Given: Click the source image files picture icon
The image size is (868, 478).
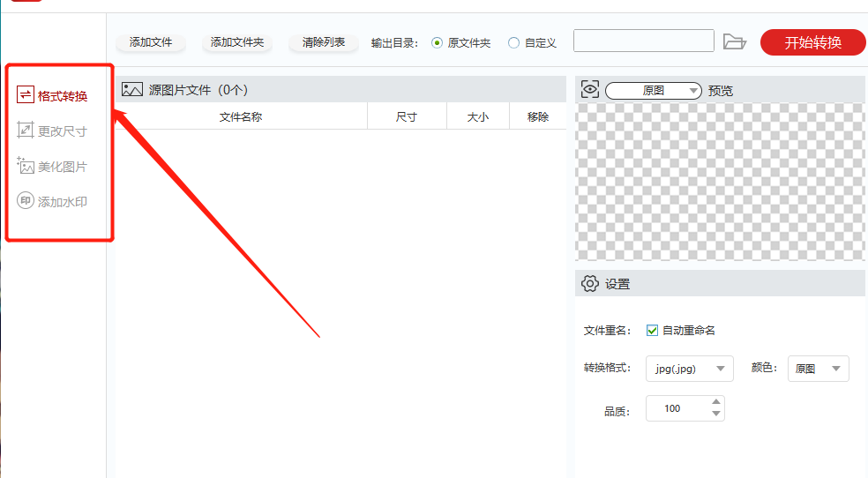Looking at the screenshot, I should tap(132, 90).
